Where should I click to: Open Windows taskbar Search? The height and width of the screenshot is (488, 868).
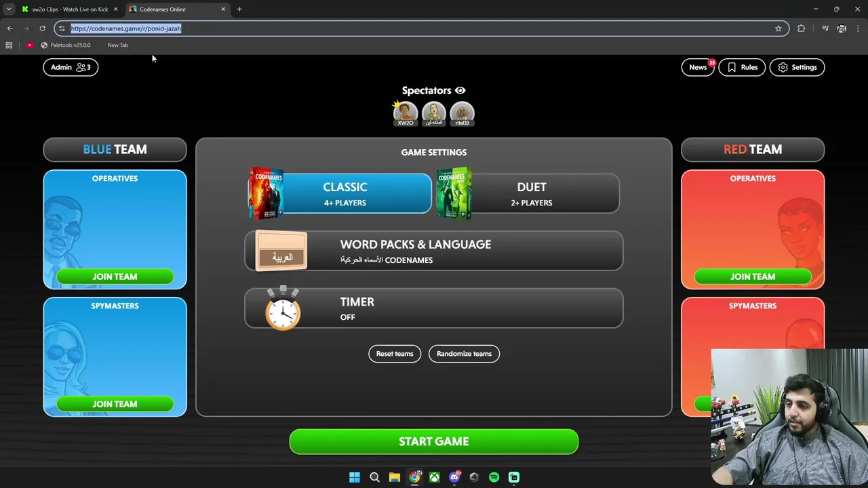(374, 477)
